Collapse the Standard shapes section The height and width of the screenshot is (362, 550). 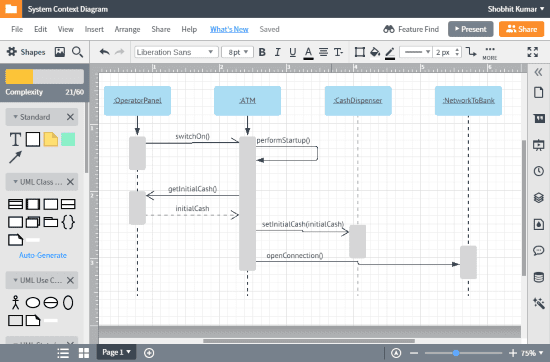click(x=15, y=117)
